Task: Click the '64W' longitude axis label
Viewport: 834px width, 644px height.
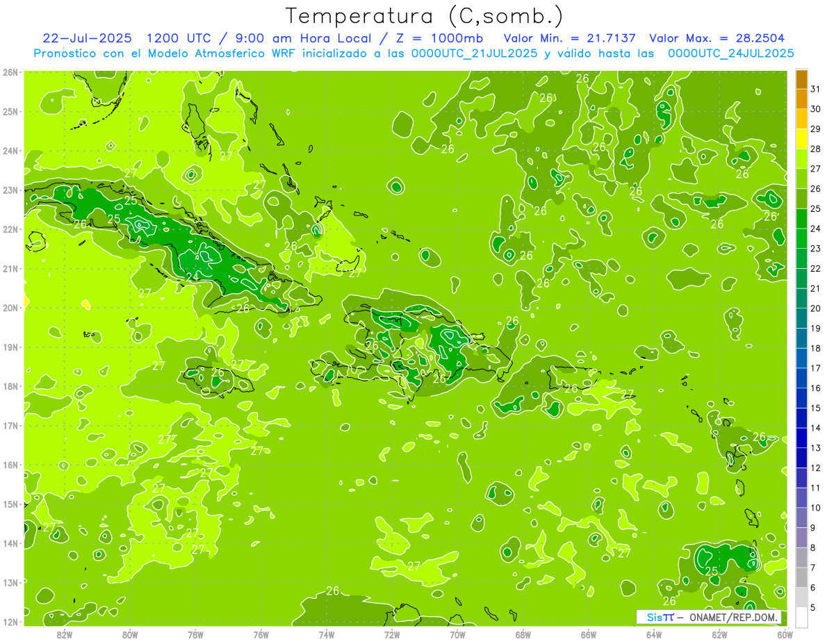Action: coord(654,634)
